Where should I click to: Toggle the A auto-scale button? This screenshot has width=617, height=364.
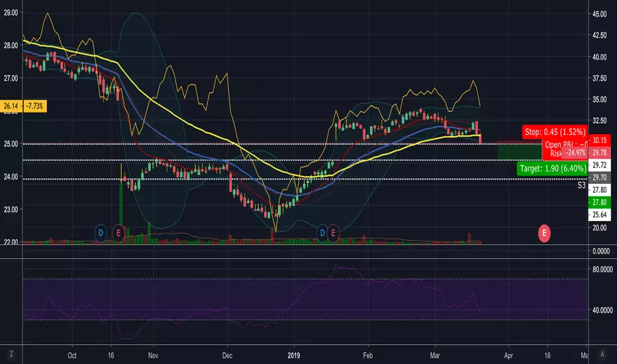602,354
